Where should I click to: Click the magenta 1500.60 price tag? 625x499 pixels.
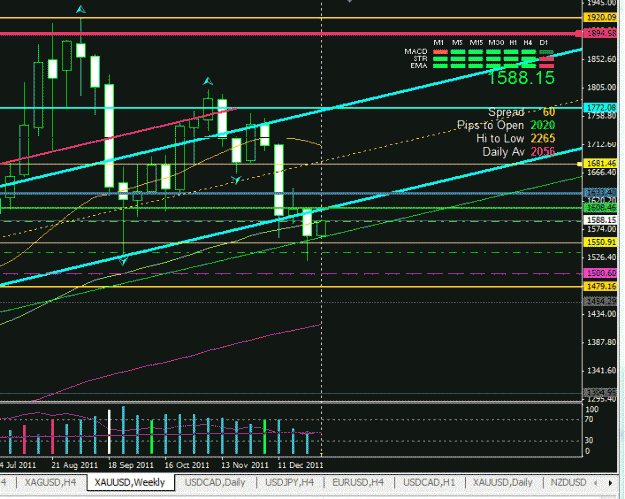click(600, 273)
